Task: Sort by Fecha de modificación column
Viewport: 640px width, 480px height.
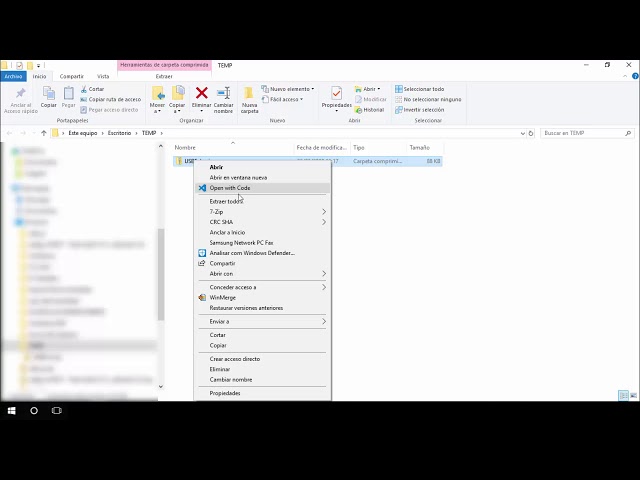Action: [322, 147]
